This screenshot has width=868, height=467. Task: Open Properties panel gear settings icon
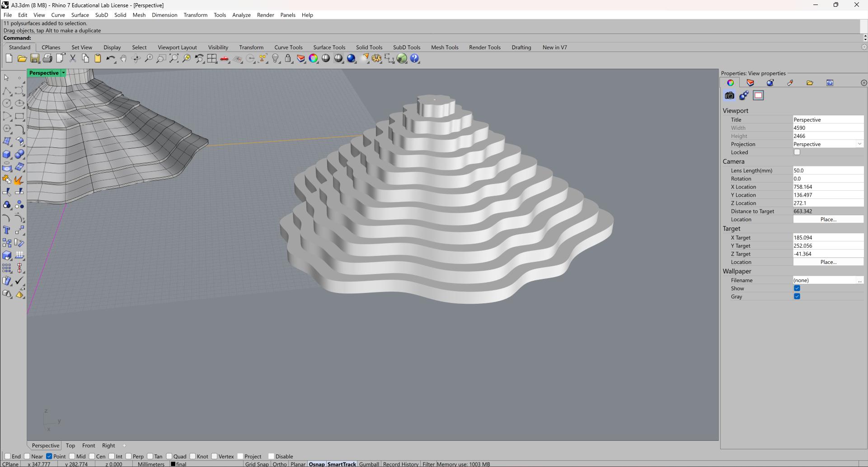863,83
